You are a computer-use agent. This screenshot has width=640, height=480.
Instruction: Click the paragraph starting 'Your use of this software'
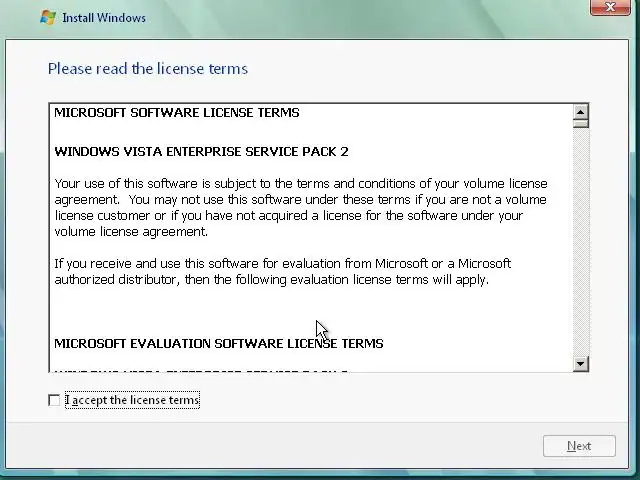(x=301, y=207)
